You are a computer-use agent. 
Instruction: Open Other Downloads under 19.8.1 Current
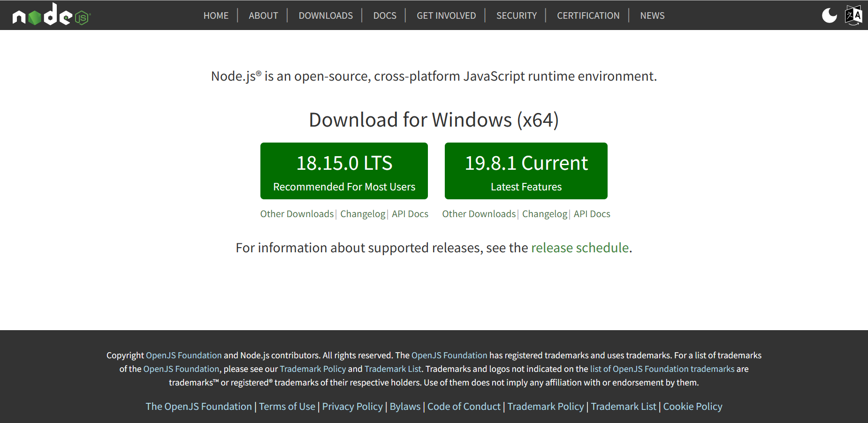coord(479,214)
